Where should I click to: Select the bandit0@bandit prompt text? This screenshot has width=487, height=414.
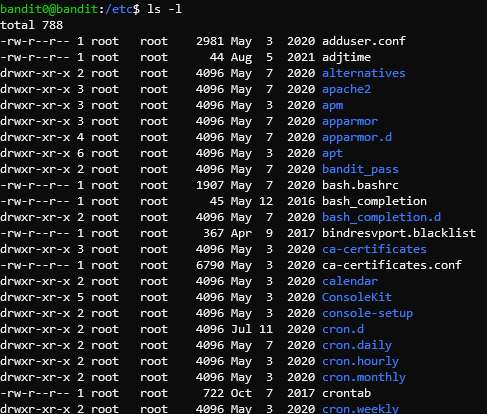coord(49,9)
